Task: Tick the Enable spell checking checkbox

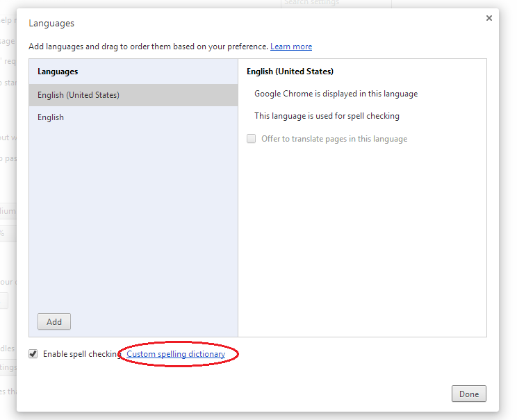Action: pos(33,354)
